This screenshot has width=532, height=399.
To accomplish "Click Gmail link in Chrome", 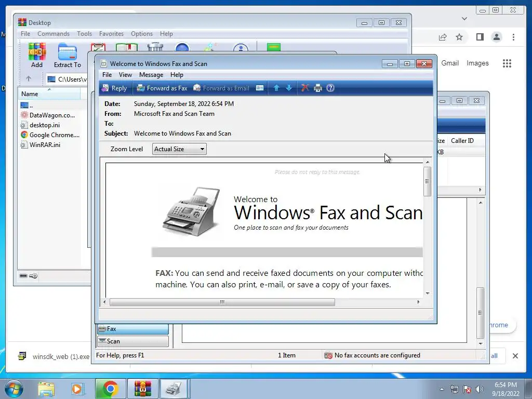I will pos(450,63).
